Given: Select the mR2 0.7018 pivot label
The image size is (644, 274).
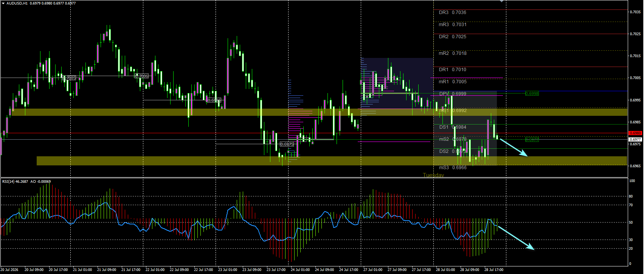Looking at the screenshot, I should tap(452, 53).
